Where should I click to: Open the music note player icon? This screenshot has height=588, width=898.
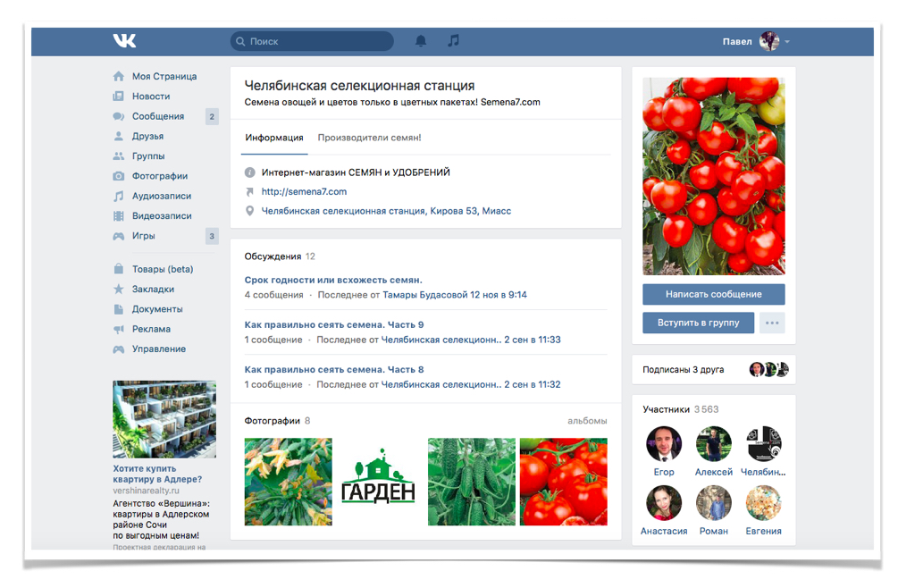(453, 40)
